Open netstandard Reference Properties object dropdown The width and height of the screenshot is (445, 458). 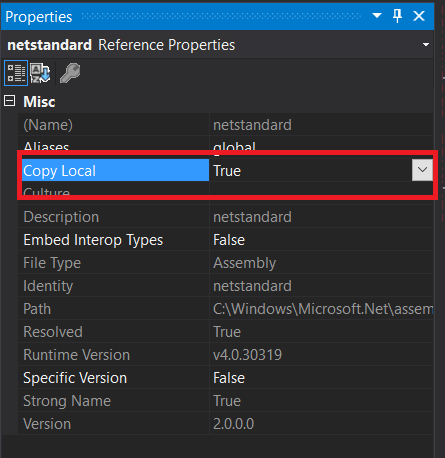click(x=426, y=45)
